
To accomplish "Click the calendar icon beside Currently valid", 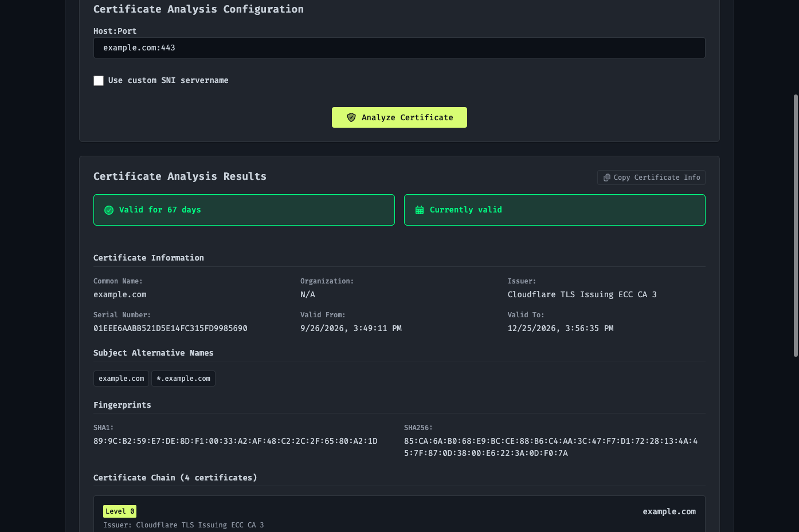I will click(x=420, y=210).
